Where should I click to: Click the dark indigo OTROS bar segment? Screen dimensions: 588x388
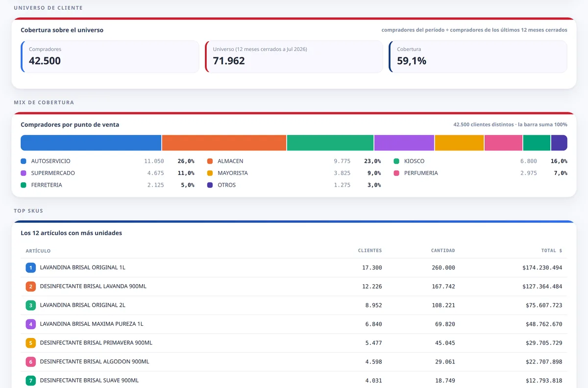(559, 143)
